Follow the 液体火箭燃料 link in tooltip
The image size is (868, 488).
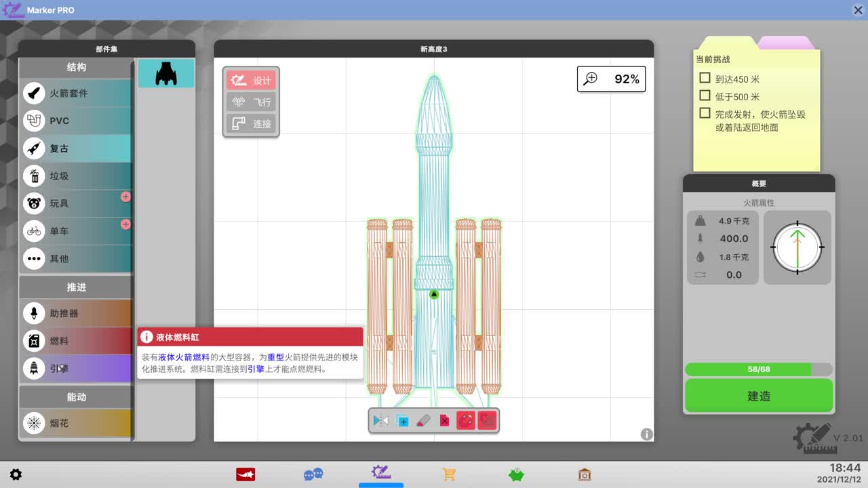[184, 357]
